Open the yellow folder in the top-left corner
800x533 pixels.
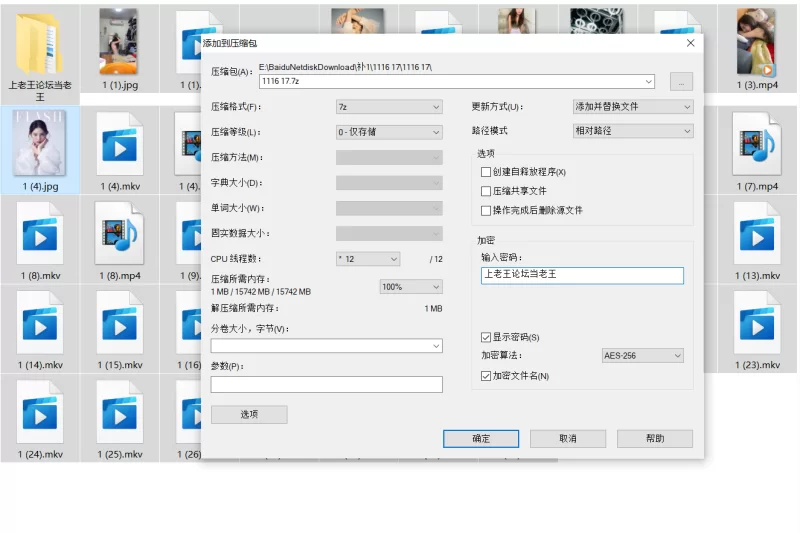click(40, 43)
